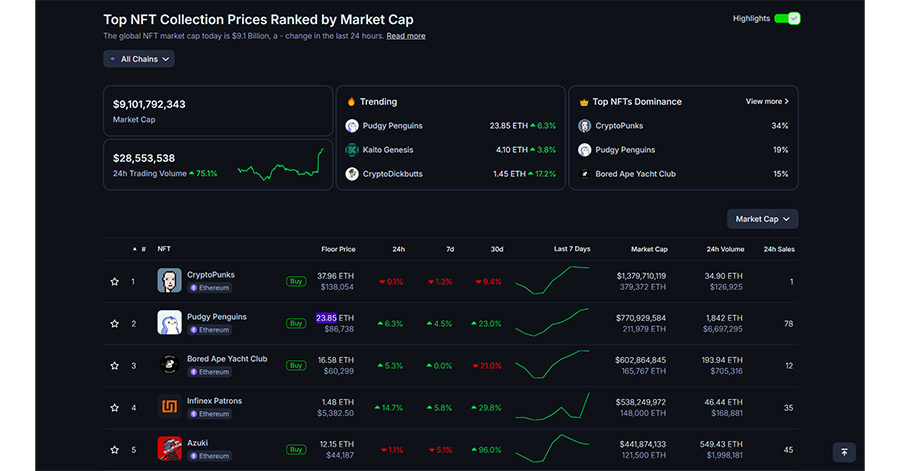Image resolution: width=900 pixels, height=471 pixels.
Task: Click the Bored Ape Yacht Club table logo
Action: [169, 364]
